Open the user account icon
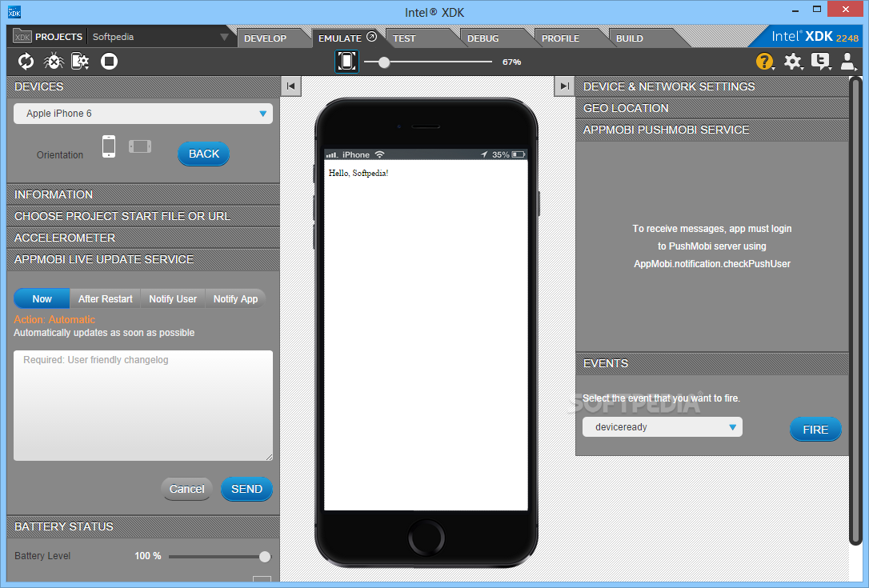The image size is (869, 588). 847,61
